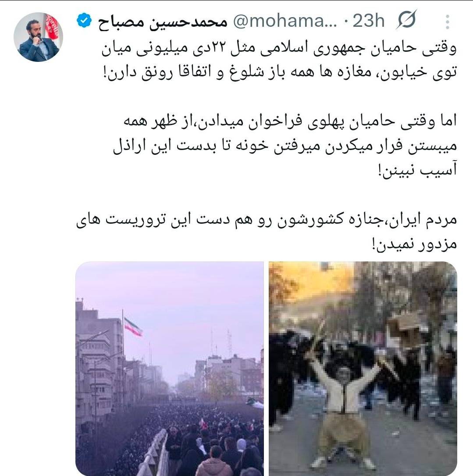Tap the Grok explain-post icon
The height and width of the screenshot is (476, 473).
(x=406, y=20)
